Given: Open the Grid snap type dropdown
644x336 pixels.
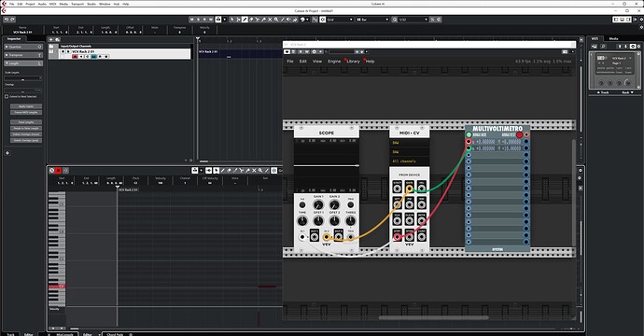Looking at the screenshot, I should point(340,20).
